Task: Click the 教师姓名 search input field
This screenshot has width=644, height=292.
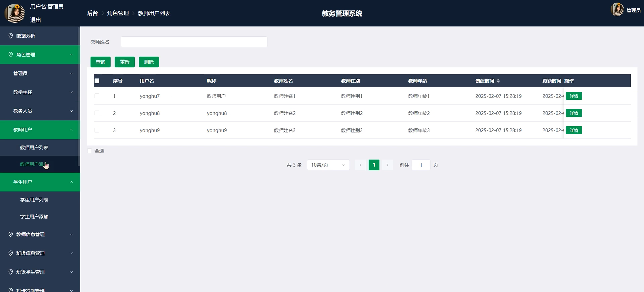Action: [x=194, y=42]
